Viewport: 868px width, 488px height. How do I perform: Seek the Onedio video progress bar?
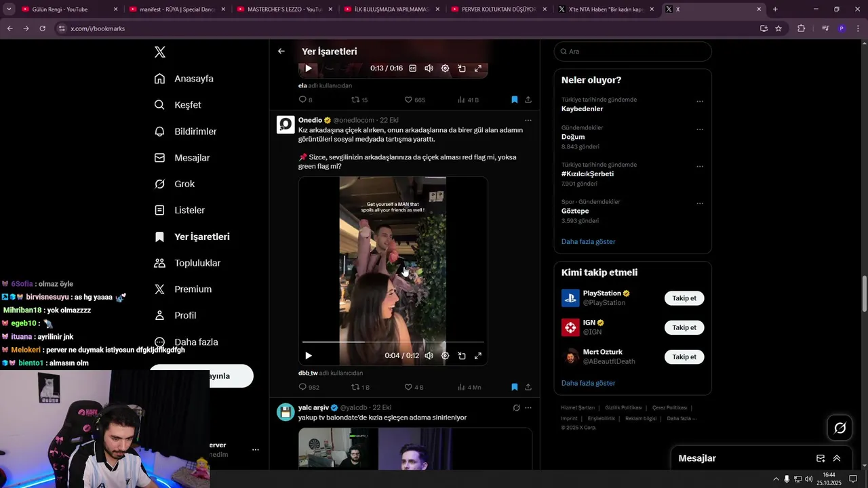click(393, 342)
